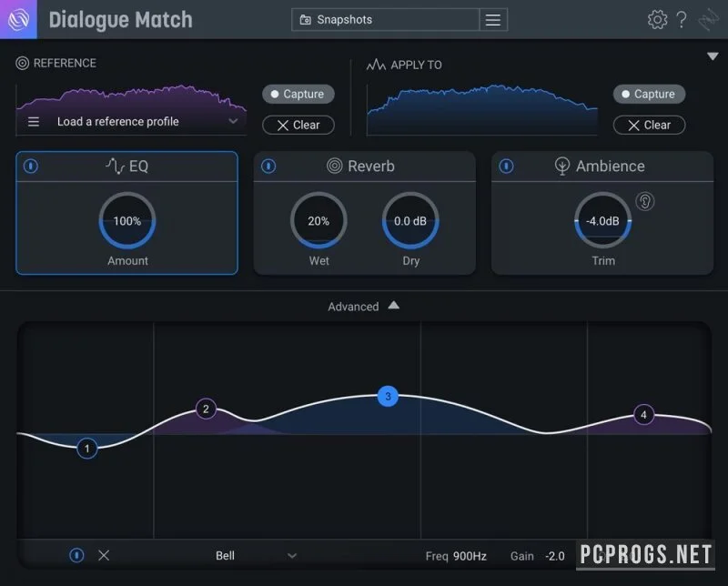Viewport: 728px width, 586px height.
Task: Click the Dialogue Match title
Action: pyautogui.click(x=120, y=19)
